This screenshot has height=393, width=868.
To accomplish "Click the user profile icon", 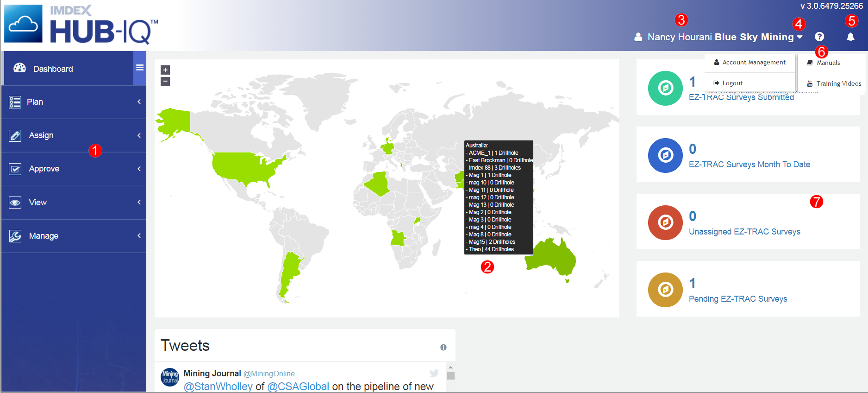I will [x=638, y=37].
